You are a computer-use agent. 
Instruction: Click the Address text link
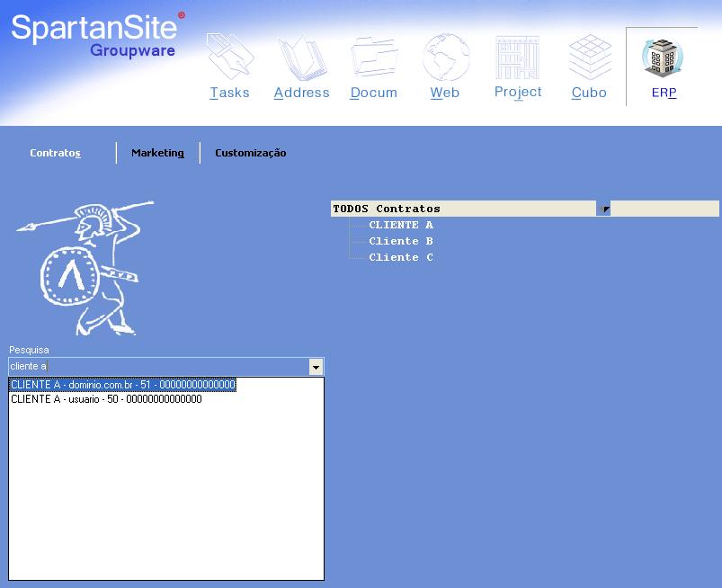(x=301, y=93)
